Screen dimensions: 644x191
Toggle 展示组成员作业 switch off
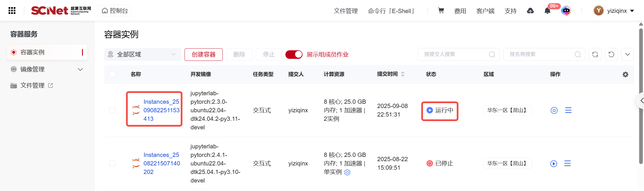pyautogui.click(x=294, y=55)
